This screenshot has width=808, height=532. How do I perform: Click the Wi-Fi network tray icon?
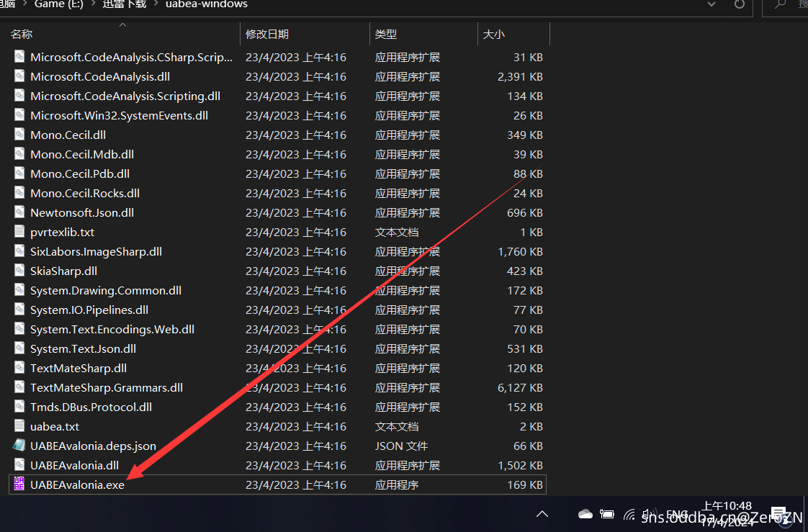[630, 515]
